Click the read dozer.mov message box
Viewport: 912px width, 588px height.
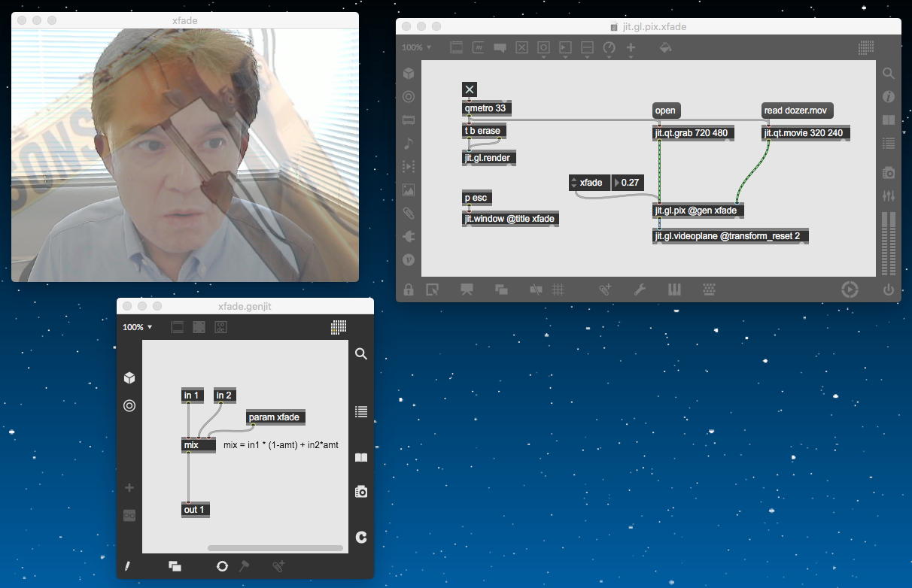[x=797, y=111]
